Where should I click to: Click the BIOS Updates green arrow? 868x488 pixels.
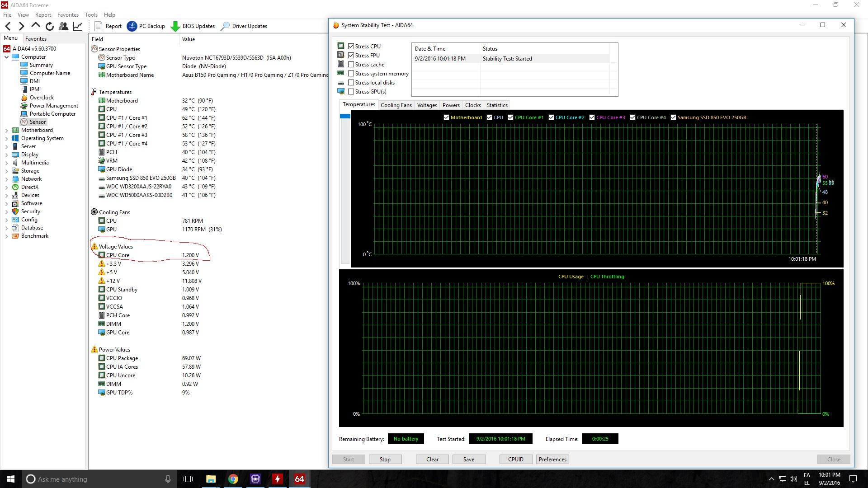click(175, 26)
